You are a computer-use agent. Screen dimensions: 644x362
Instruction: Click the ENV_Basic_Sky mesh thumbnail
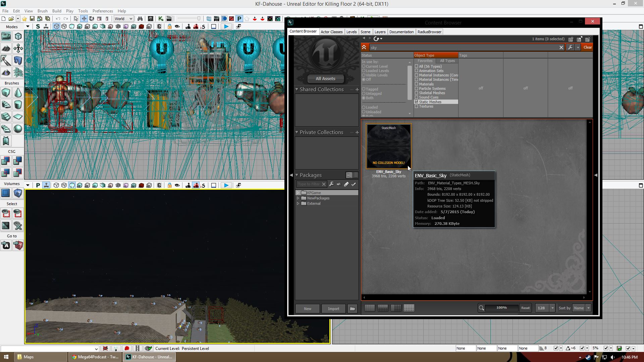click(388, 146)
